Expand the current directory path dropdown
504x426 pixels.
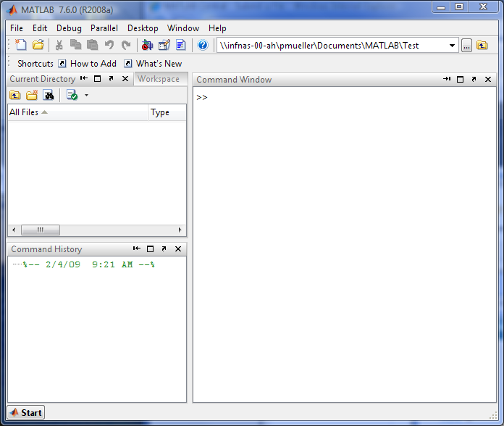coord(452,46)
